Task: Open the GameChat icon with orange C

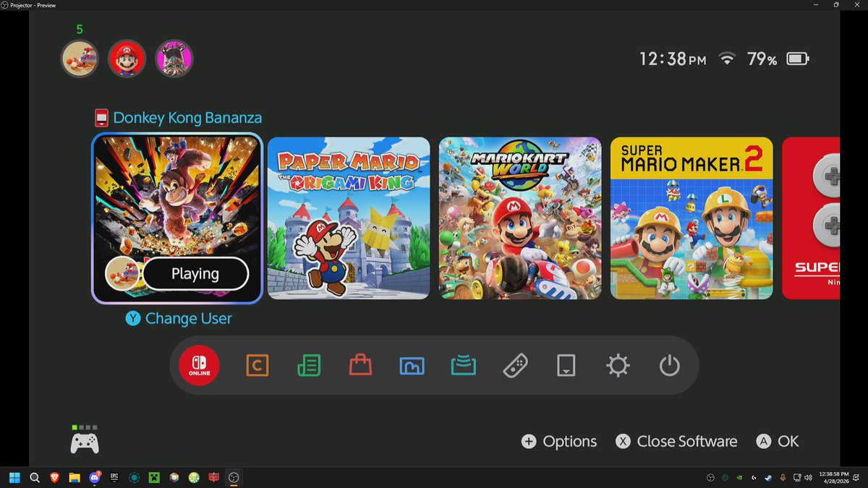Action: pyautogui.click(x=257, y=366)
